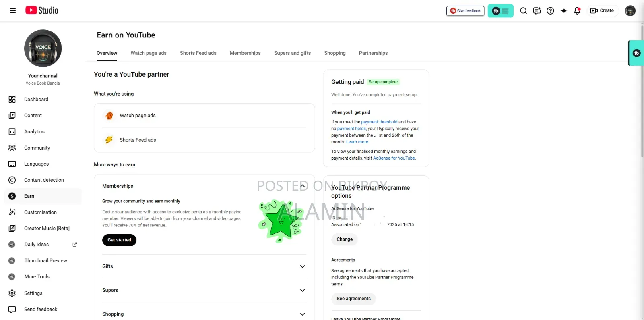Click the Analytics bar chart icon
Screen dimensions: 644x320
coord(12,131)
